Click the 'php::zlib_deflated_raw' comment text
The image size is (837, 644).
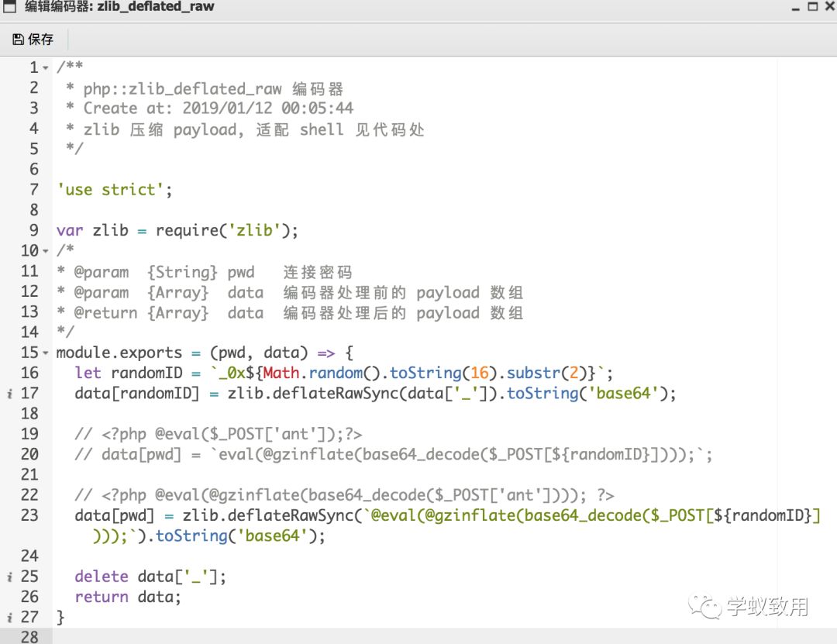click(182, 88)
